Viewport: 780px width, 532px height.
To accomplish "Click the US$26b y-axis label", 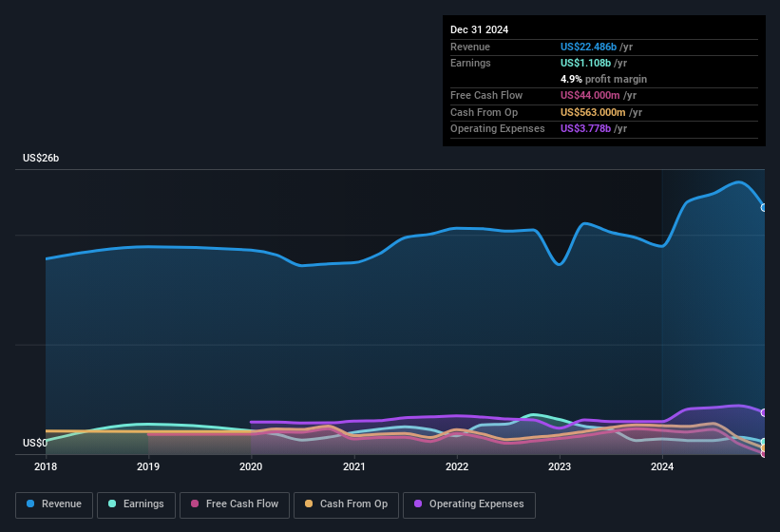I will coord(41,158).
